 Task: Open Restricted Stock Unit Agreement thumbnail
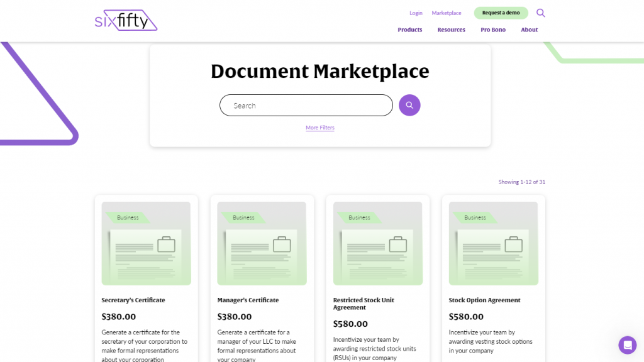(377, 243)
